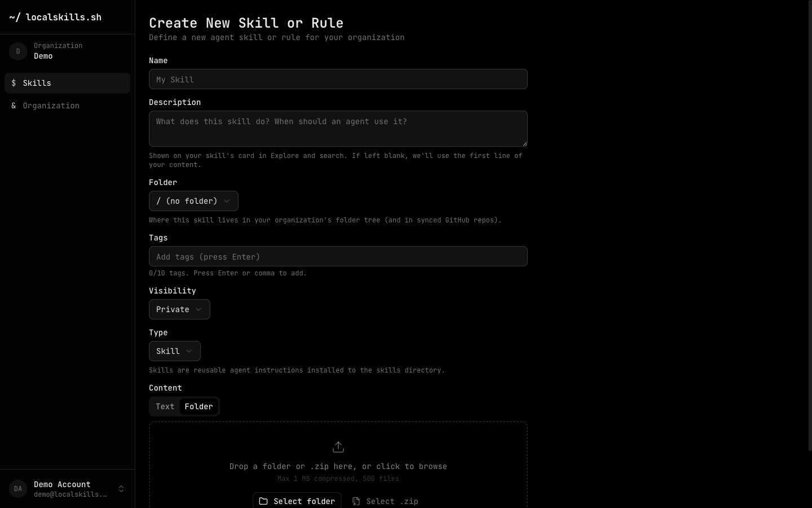Click the Select .zip button

[385, 501]
